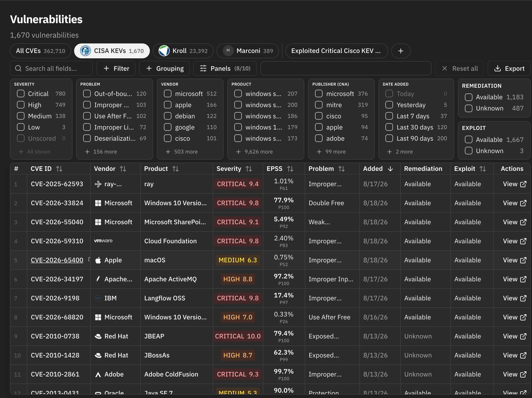
Task: Check the High severity checkbox
Action: (x=21, y=105)
